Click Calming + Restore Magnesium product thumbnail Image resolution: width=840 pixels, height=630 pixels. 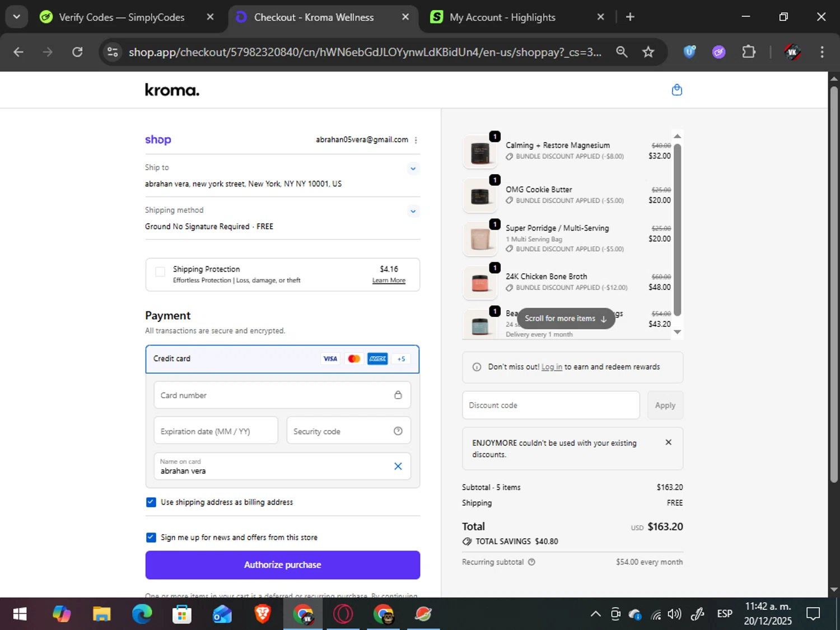(x=480, y=152)
